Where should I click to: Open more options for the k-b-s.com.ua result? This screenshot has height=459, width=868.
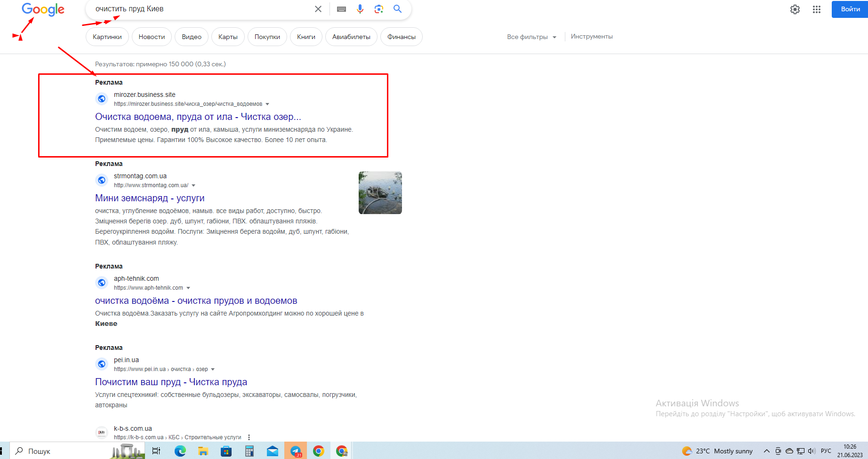click(x=249, y=437)
